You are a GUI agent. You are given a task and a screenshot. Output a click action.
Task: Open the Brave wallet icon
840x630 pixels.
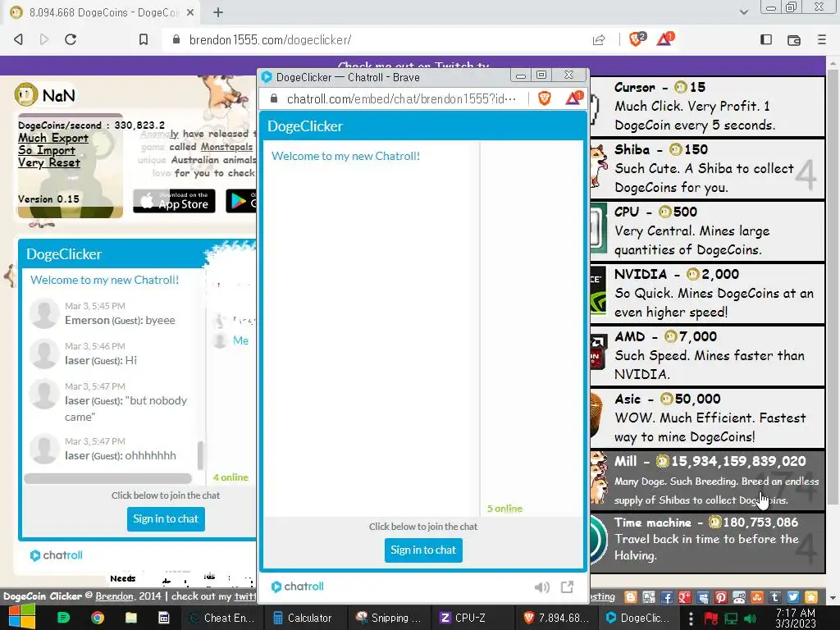pos(794,39)
